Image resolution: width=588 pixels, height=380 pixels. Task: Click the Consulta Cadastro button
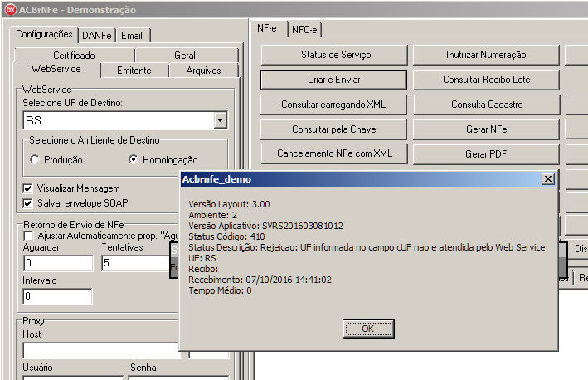(x=486, y=105)
